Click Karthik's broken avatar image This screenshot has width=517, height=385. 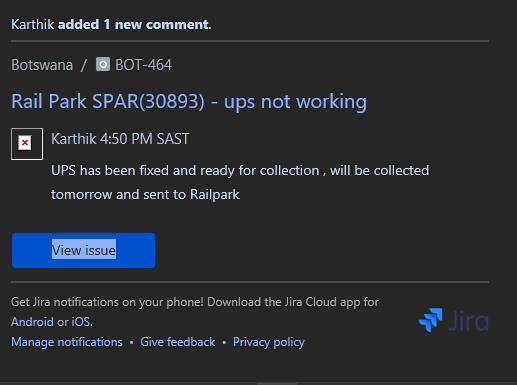click(27, 144)
